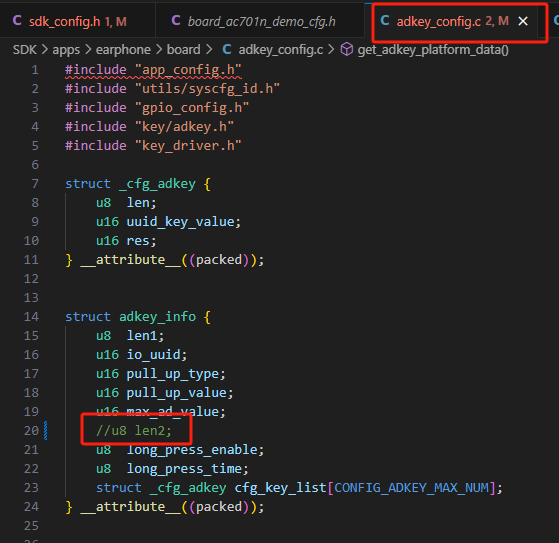This screenshot has width=559, height=543.
Task: Click the "gpio_config.h" include text
Action: coord(192,108)
